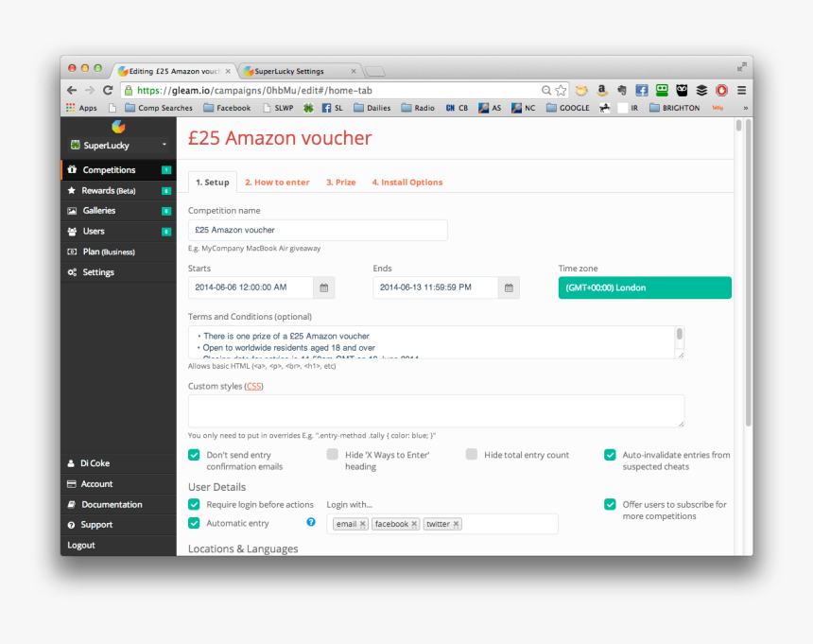Click the Custom styles text area
The width and height of the screenshot is (813, 644).
pos(436,411)
